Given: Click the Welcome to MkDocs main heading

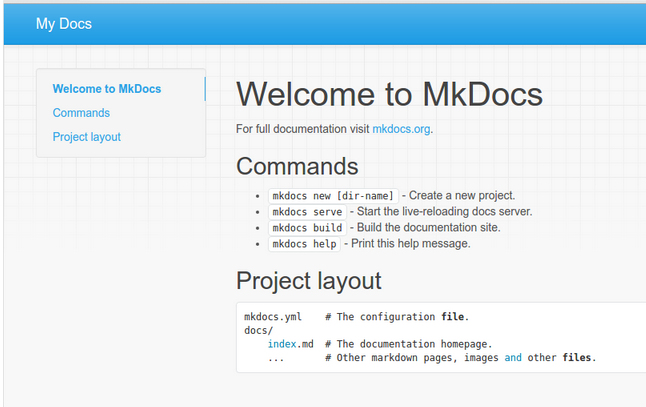Looking at the screenshot, I should pos(389,94).
